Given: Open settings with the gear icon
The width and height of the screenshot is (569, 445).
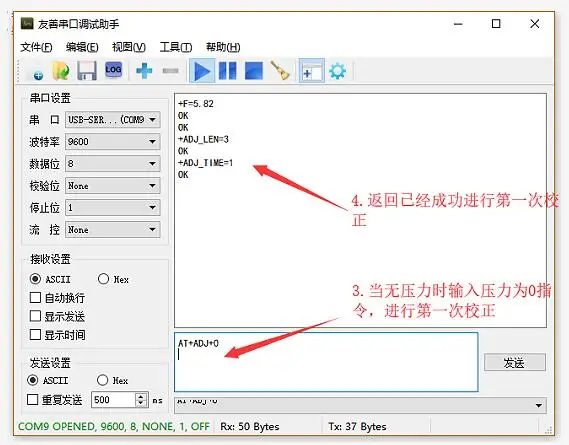Looking at the screenshot, I should click(337, 71).
